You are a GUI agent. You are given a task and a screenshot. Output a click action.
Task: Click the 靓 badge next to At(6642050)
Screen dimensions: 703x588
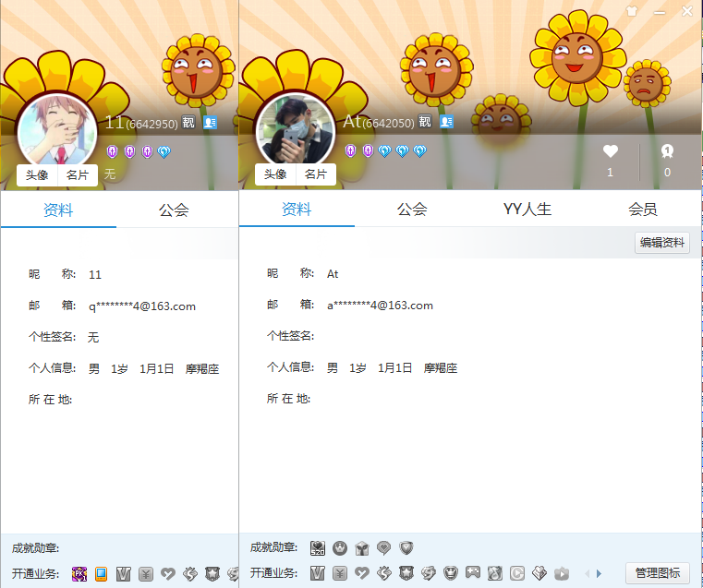pyautogui.click(x=425, y=121)
